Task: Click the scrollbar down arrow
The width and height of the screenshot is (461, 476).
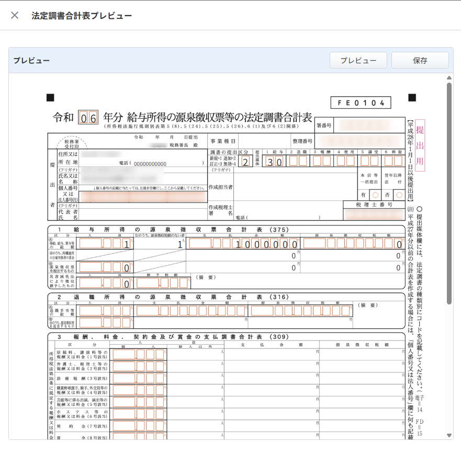Action: (x=448, y=435)
